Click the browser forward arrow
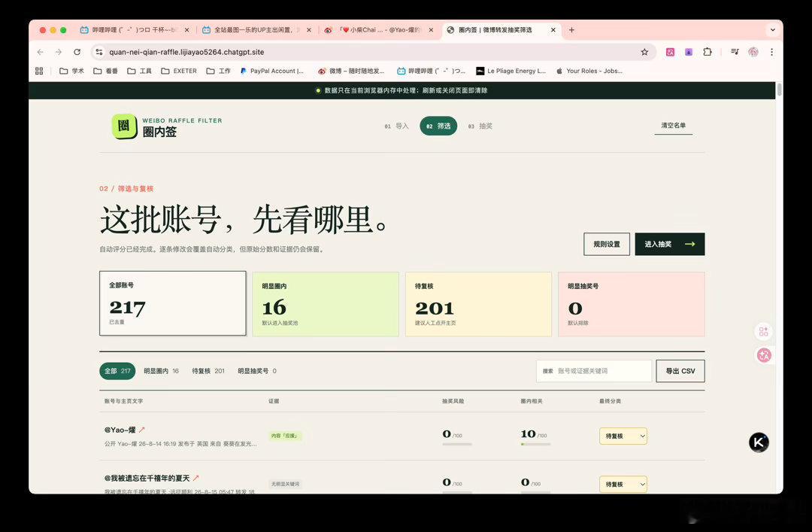The height and width of the screenshot is (532, 812). (59, 52)
